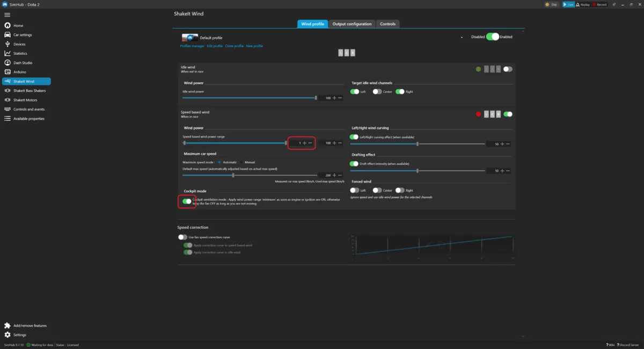Click the Clone profile link
Image resolution: width=644 pixels, height=349 pixels.
[234, 46]
